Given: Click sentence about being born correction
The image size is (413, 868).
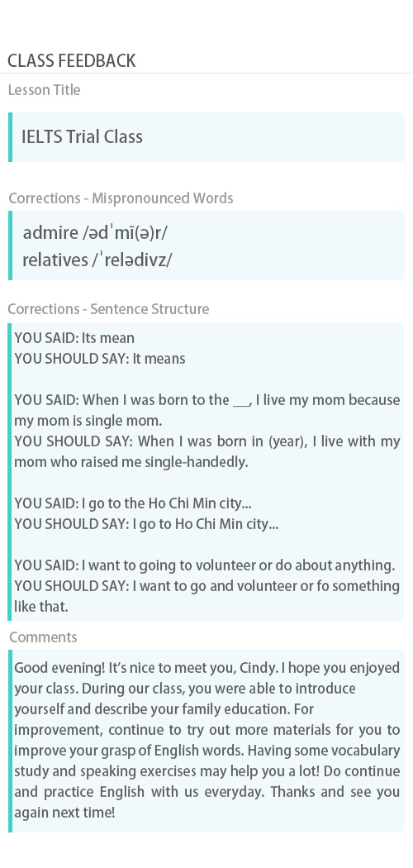Looking at the screenshot, I should click(206, 410).
